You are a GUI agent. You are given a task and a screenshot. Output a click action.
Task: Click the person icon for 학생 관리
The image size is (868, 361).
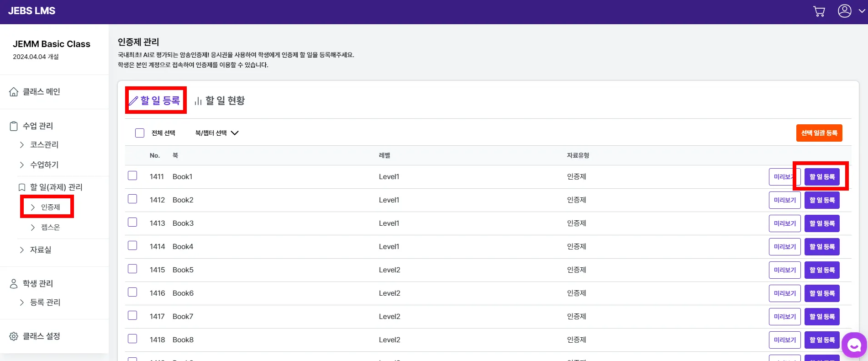click(x=14, y=284)
